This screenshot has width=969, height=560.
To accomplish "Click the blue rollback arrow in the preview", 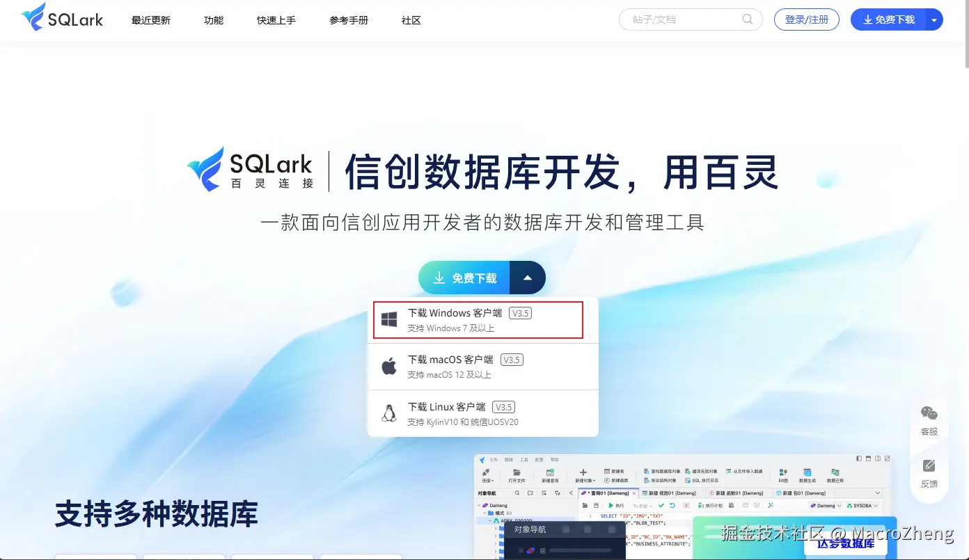I will (672, 506).
